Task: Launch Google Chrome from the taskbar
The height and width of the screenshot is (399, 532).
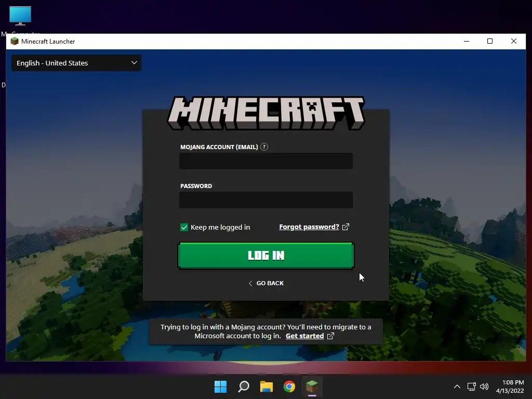Action: 289,387
